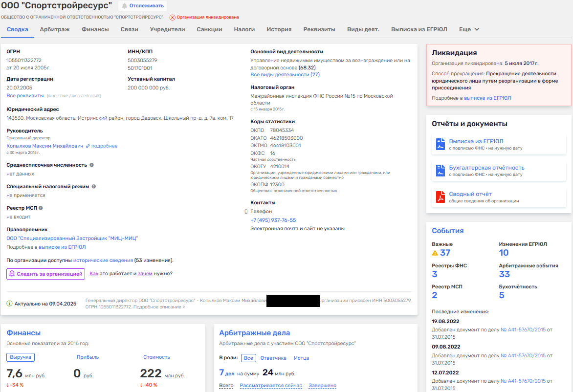The height and width of the screenshot is (392, 573).
Task: Click the PDF icon of Сводный отчёт
Action: (x=441, y=197)
